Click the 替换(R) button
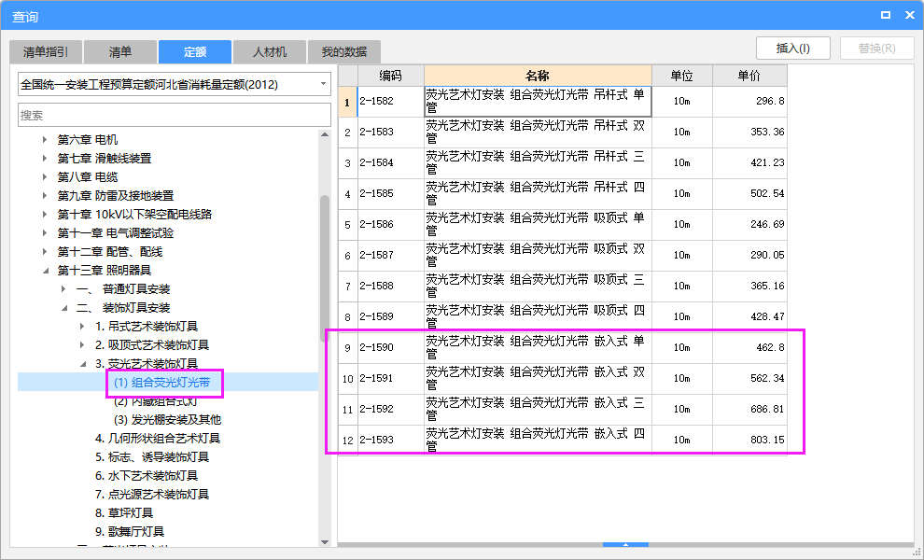Image resolution: width=924 pixels, height=560 pixels. click(x=876, y=49)
